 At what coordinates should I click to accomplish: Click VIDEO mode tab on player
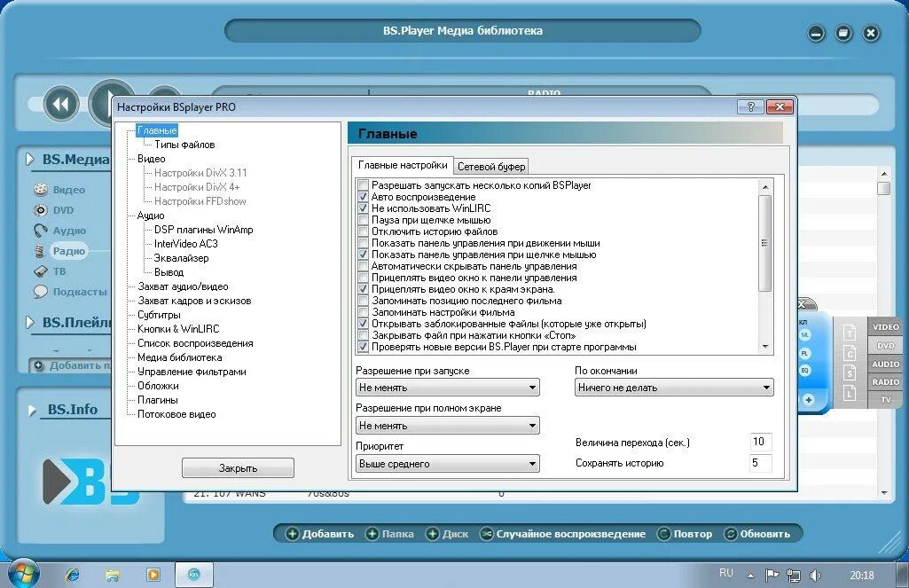click(885, 327)
